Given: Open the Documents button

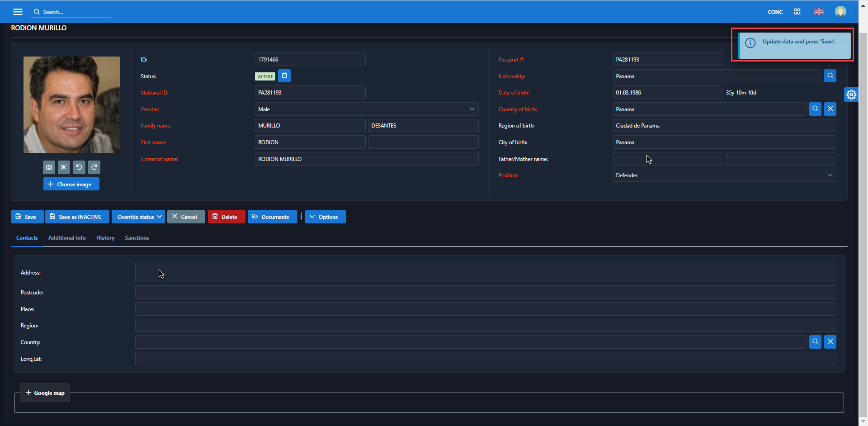Looking at the screenshot, I should 272,217.
